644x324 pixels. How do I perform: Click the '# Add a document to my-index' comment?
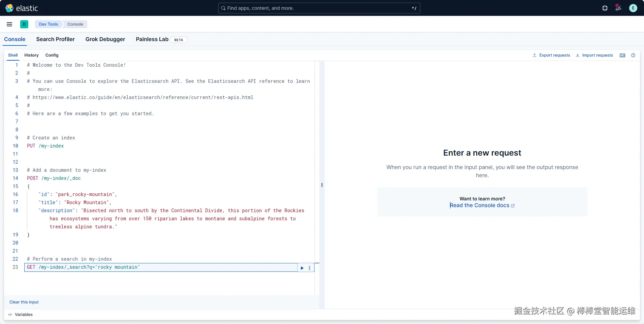click(67, 170)
